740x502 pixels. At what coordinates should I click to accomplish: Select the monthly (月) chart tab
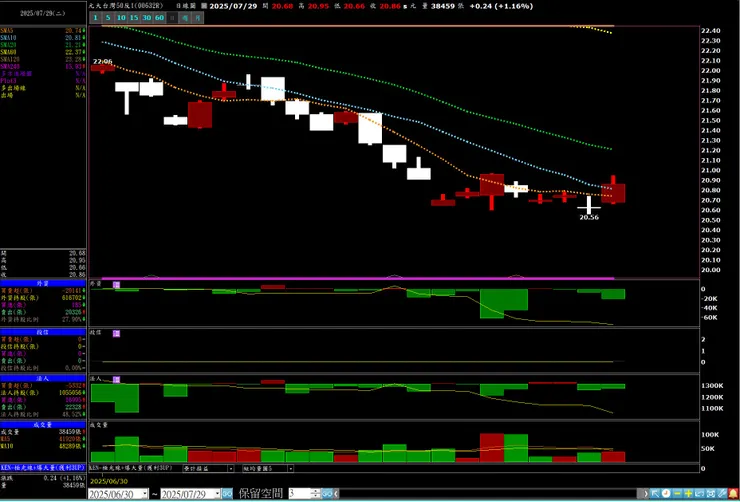[x=198, y=18]
